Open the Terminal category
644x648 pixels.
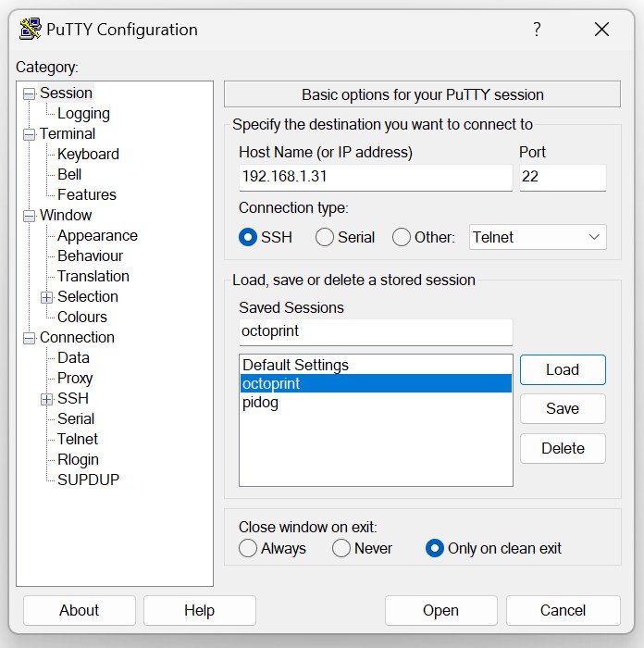pyautogui.click(x=68, y=133)
